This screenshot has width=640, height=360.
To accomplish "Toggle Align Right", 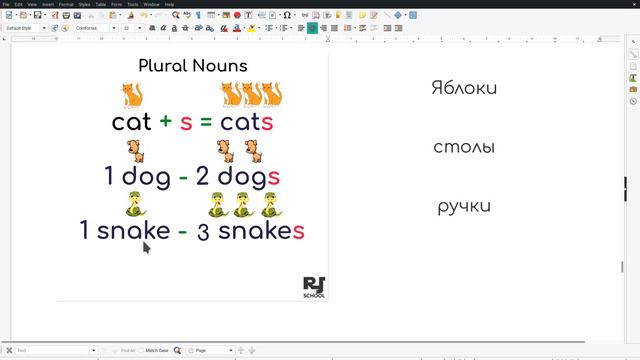I will click(323, 28).
